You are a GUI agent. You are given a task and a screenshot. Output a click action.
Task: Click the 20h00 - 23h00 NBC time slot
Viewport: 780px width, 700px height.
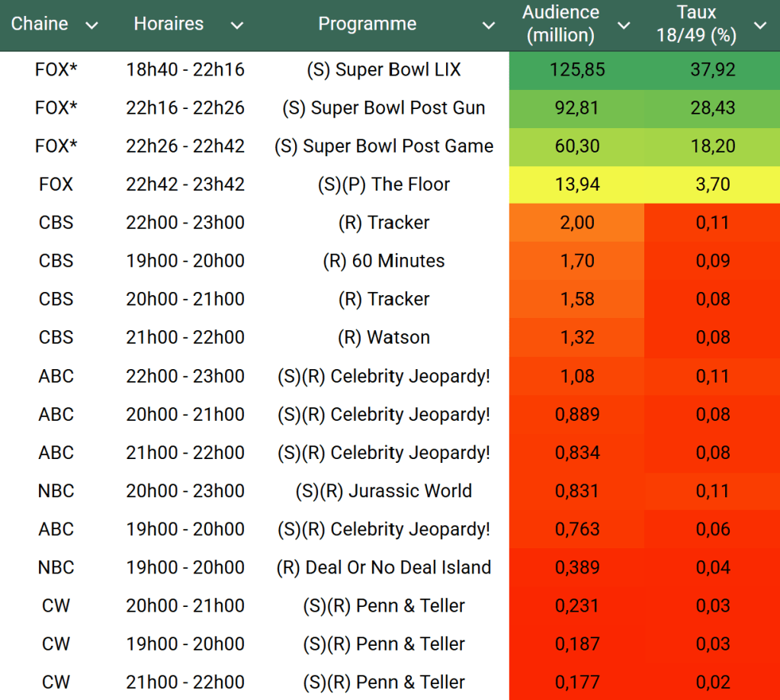click(x=185, y=491)
